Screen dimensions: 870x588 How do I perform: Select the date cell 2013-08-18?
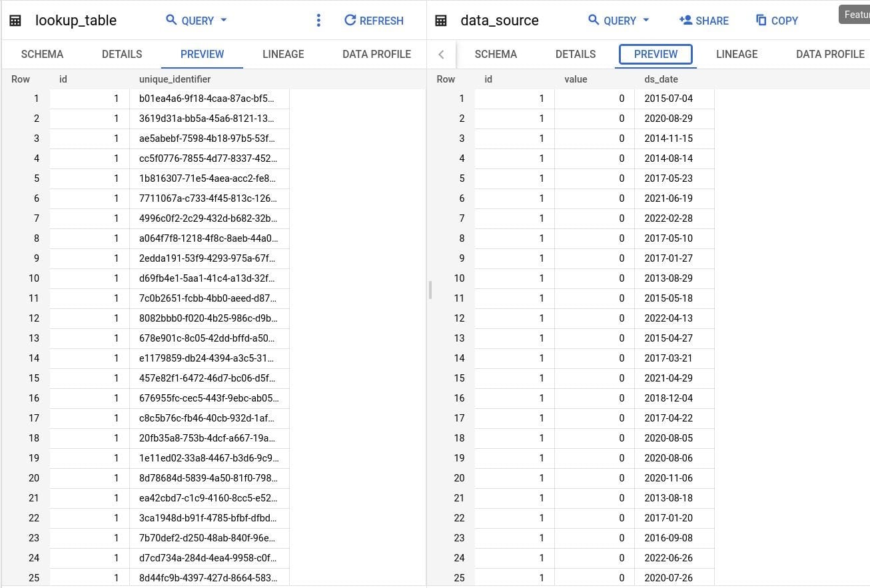pyautogui.click(x=674, y=498)
